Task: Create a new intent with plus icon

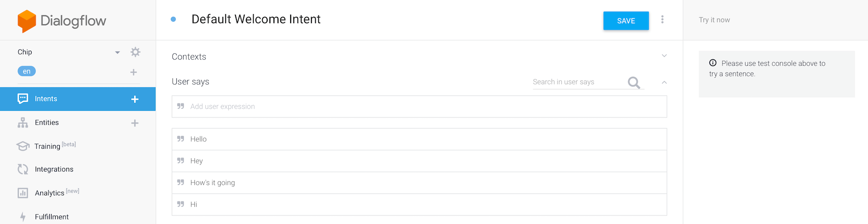Action: click(135, 99)
